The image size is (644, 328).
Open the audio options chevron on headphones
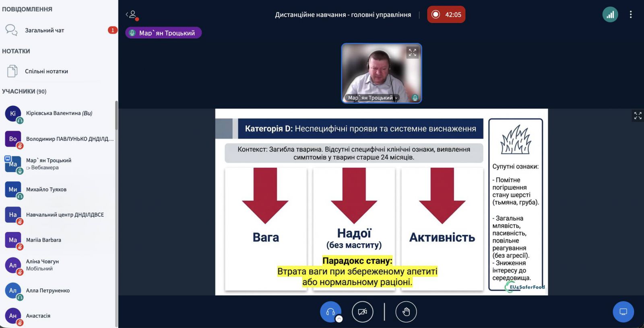tap(339, 319)
